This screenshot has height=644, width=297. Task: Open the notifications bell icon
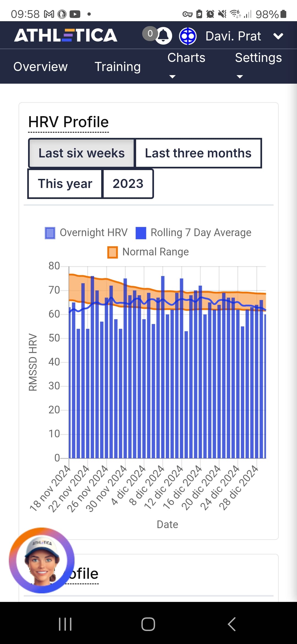pos(164,36)
